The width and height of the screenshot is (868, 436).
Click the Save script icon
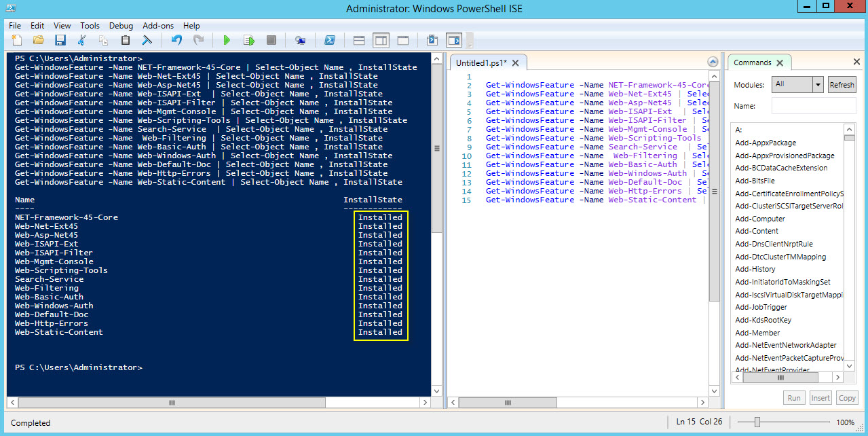60,40
